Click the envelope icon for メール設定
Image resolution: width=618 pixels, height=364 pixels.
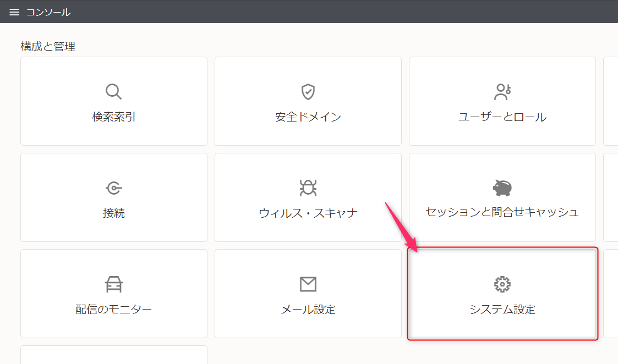pyautogui.click(x=308, y=284)
